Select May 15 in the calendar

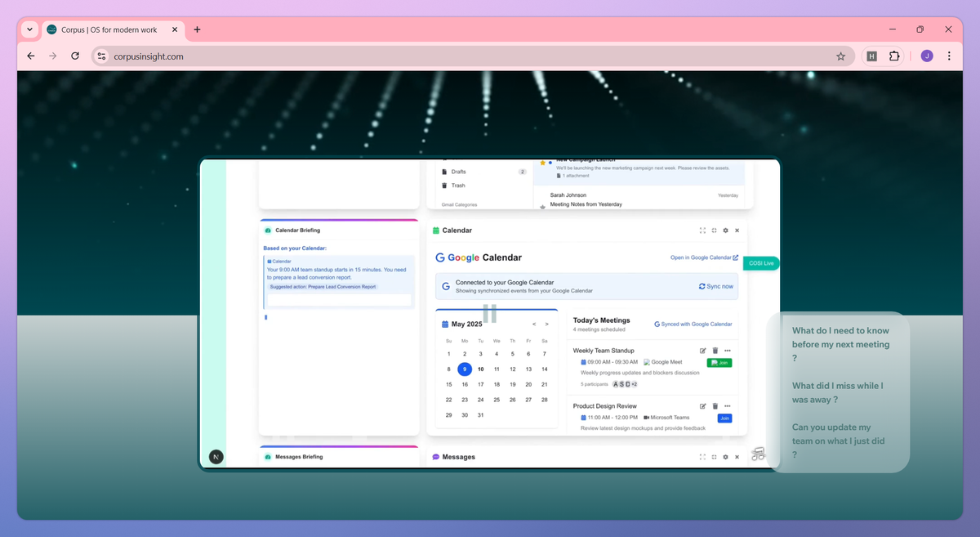[x=448, y=384]
